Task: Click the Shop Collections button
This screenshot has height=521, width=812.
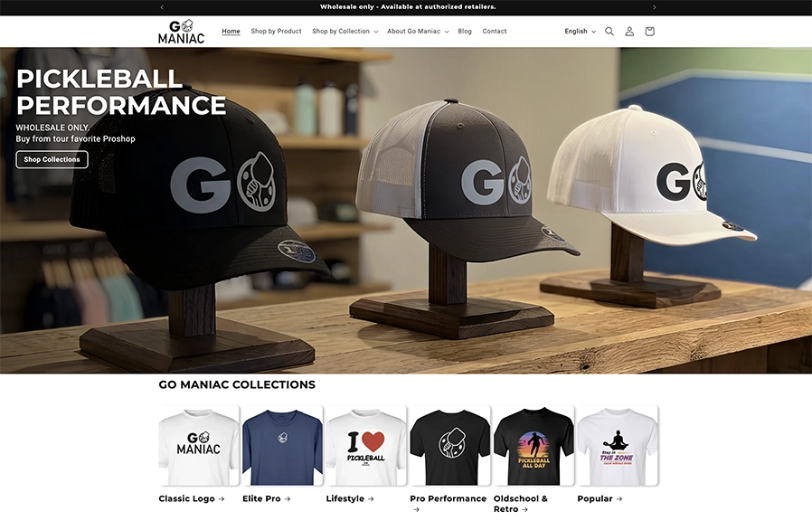Action: pyautogui.click(x=52, y=159)
